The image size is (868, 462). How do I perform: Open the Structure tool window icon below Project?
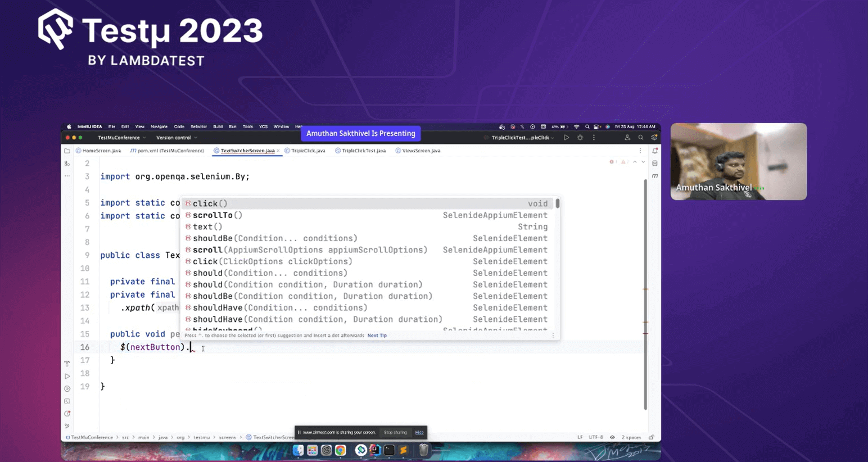click(67, 164)
